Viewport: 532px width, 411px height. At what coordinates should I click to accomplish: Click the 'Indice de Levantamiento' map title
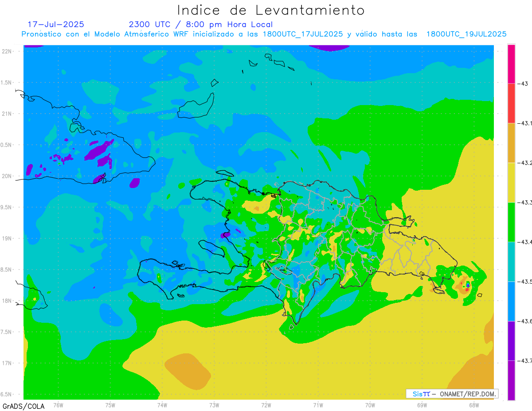tap(271, 10)
